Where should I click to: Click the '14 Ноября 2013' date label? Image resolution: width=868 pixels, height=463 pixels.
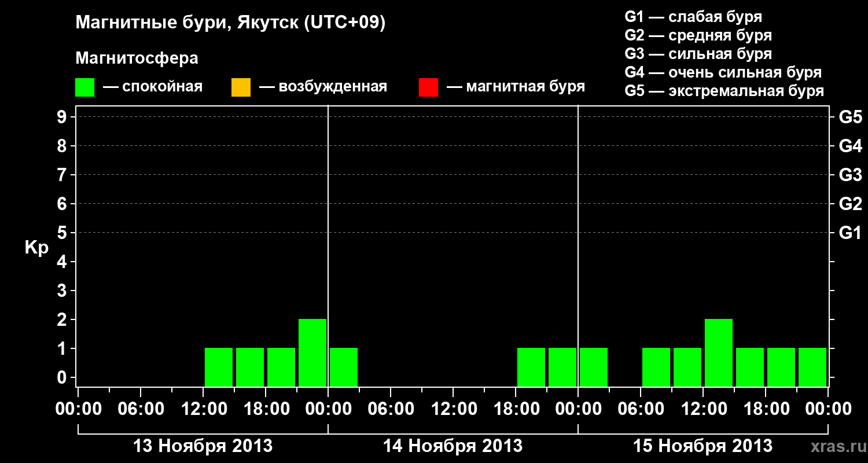pyautogui.click(x=453, y=446)
